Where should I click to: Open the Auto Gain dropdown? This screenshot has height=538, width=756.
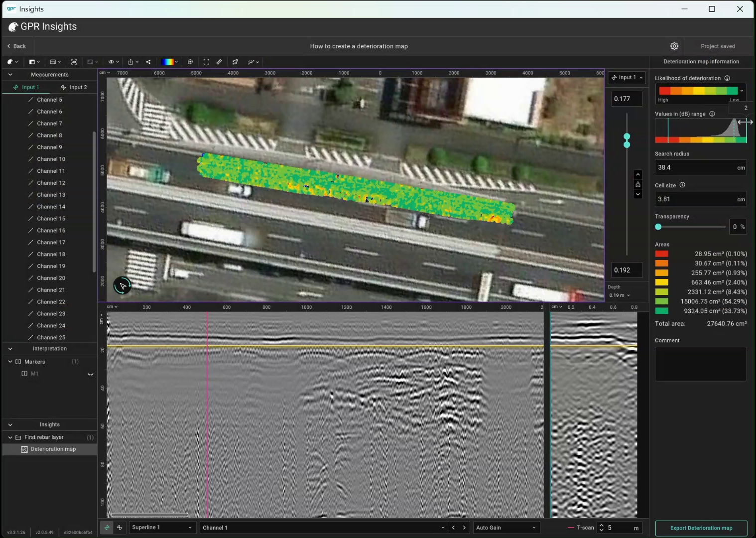[x=505, y=527]
